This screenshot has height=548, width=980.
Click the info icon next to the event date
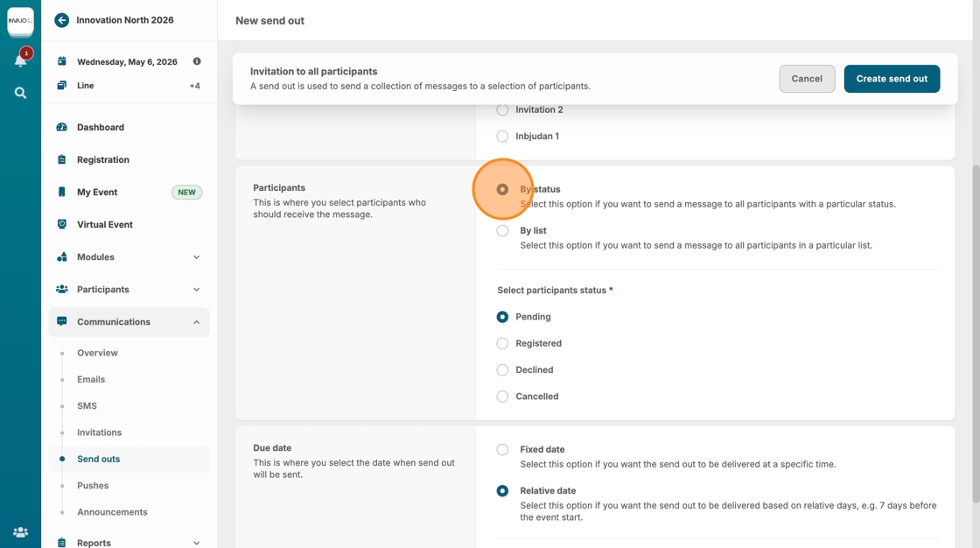coord(197,61)
